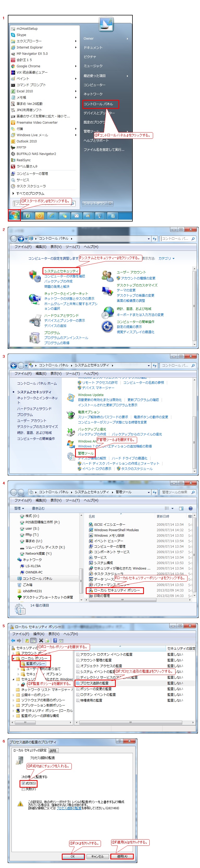This screenshot has width=200, height=868.
Task: Open Outlook 2010 in the Start menu list
Action: pos(27,141)
